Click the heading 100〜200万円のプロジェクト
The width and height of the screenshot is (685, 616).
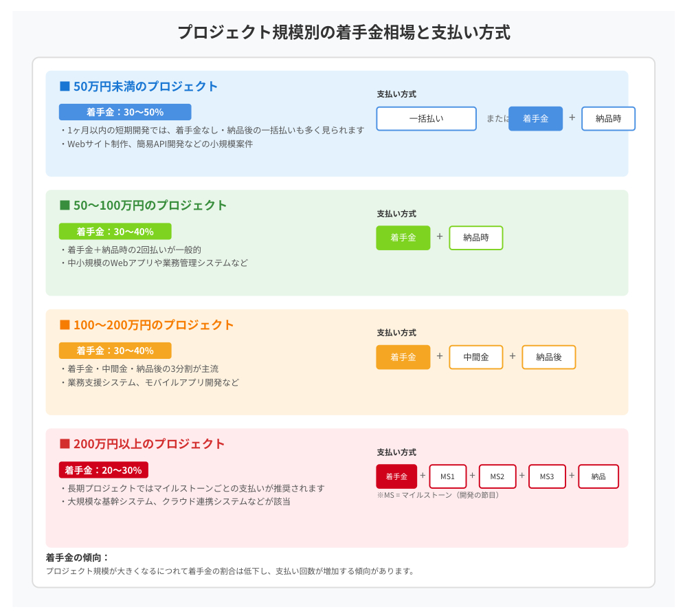pyautogui.click(x=153, y=324)
